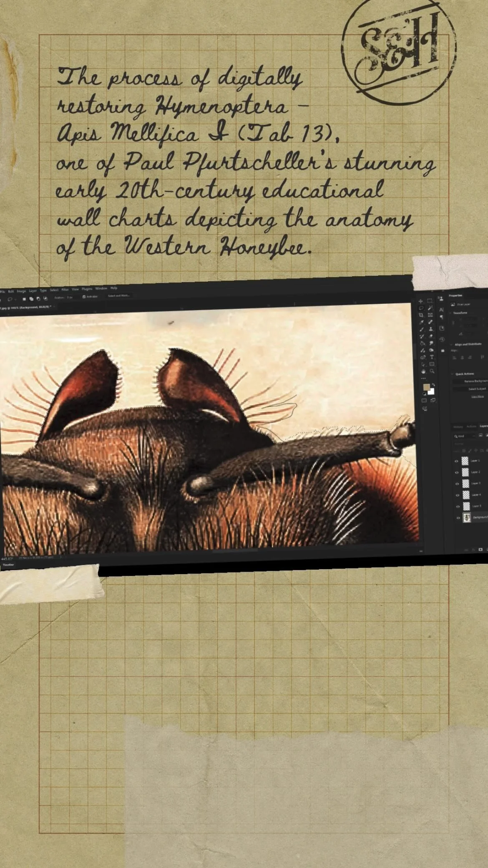
Task: Click the Subtract from Selection icon
Action: [x=38, y=299]
